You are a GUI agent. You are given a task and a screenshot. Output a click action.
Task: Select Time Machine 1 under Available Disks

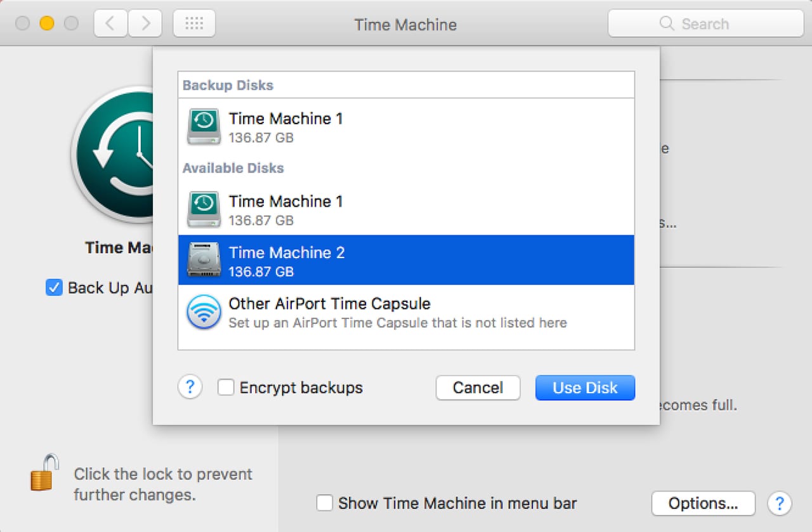coord(406,210)
